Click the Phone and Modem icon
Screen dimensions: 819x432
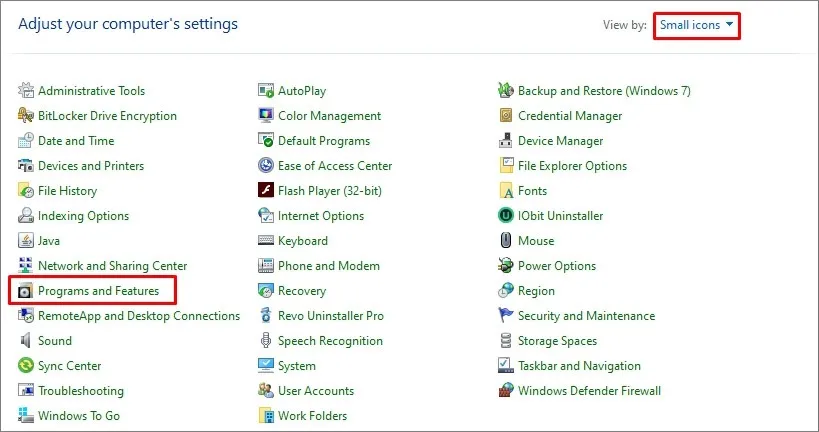266,266
